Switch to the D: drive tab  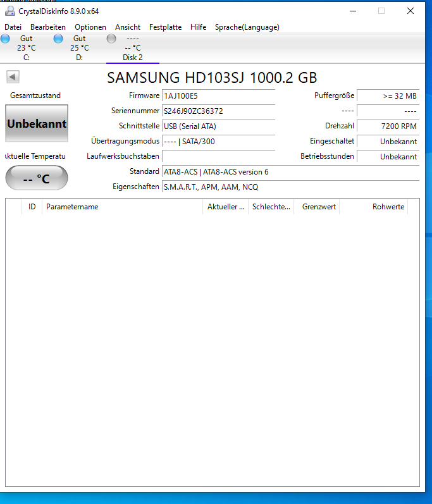pos(80,48)
